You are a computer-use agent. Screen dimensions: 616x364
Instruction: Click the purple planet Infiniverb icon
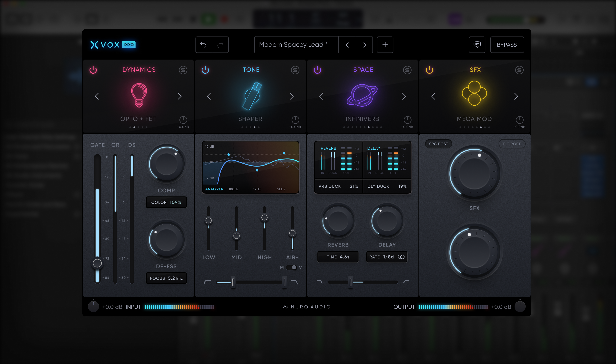tap(362, 95)
